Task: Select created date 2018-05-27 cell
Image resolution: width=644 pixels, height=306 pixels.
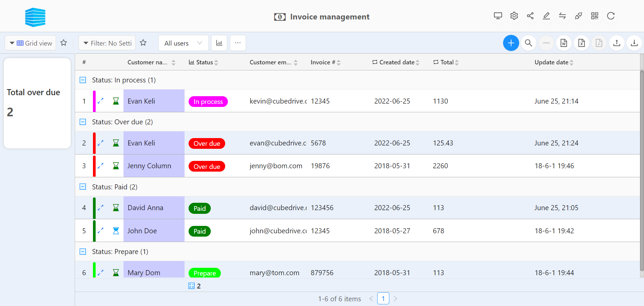Action: click(x=392, y=231)
